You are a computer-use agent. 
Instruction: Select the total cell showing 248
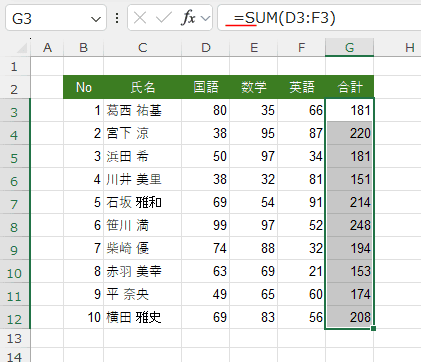(349, 225)
